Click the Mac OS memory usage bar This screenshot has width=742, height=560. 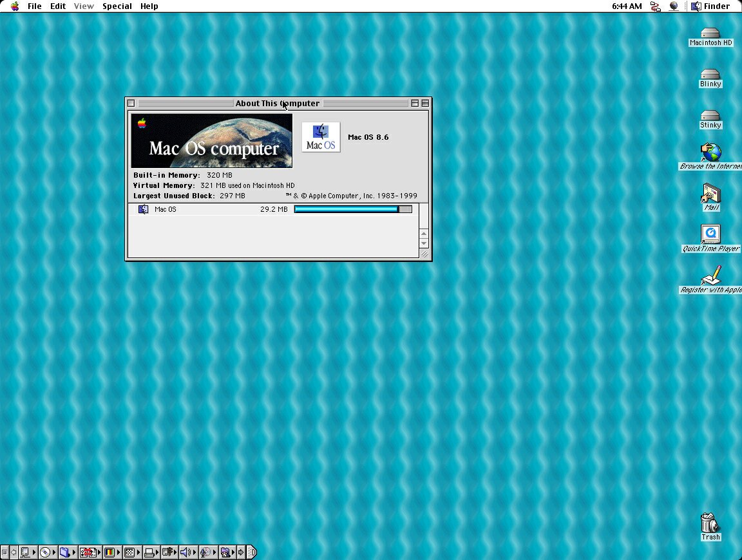[353, 209]
